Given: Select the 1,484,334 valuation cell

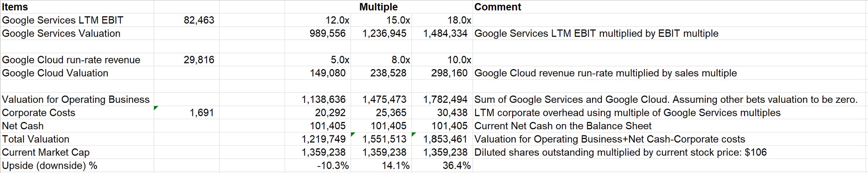Looking at the screenshot, I should click(442, 33).
